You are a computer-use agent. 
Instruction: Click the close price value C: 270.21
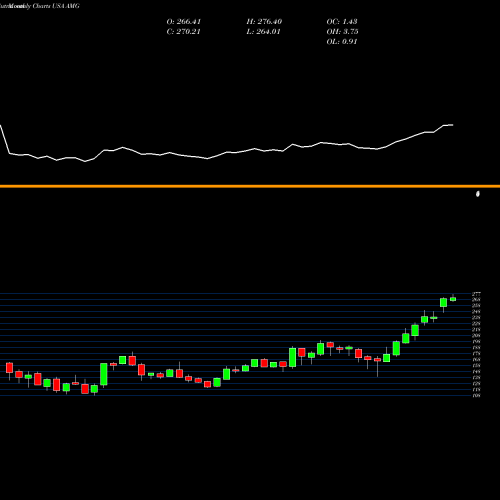184,32
